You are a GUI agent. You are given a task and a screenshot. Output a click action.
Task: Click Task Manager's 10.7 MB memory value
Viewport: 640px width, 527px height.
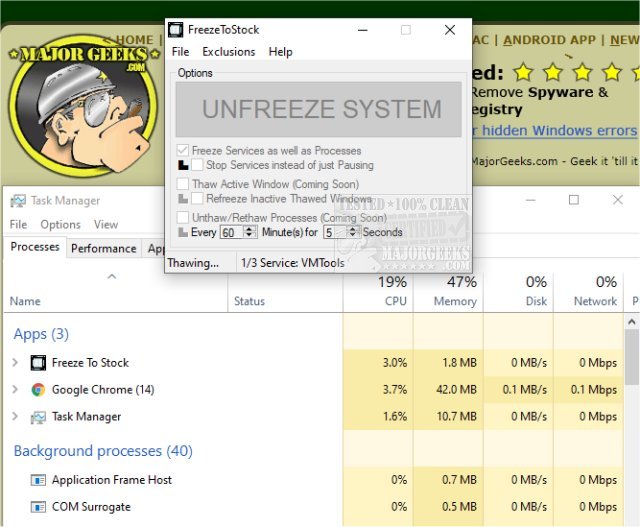point(456,417)
